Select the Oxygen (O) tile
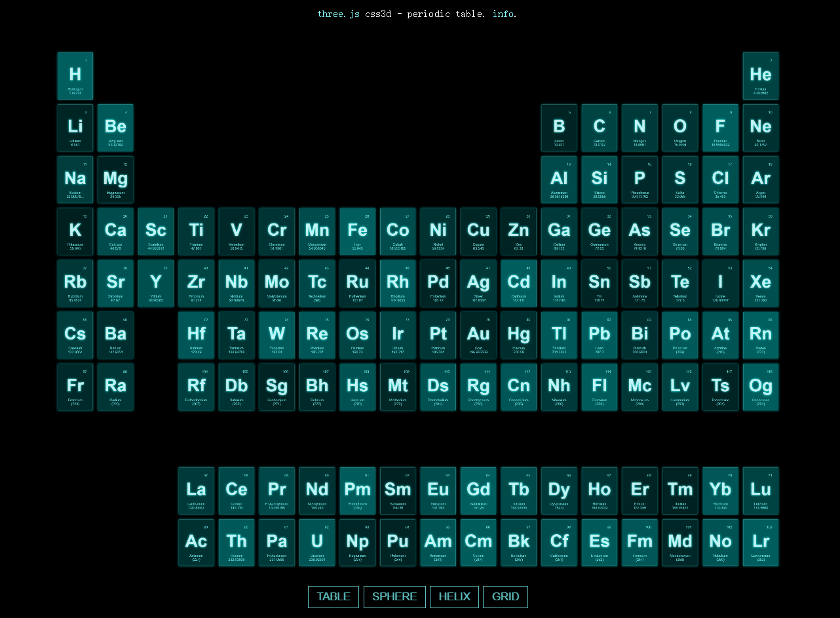The width and height of the screenshot is (840, 618). click(x=680, y=128)
